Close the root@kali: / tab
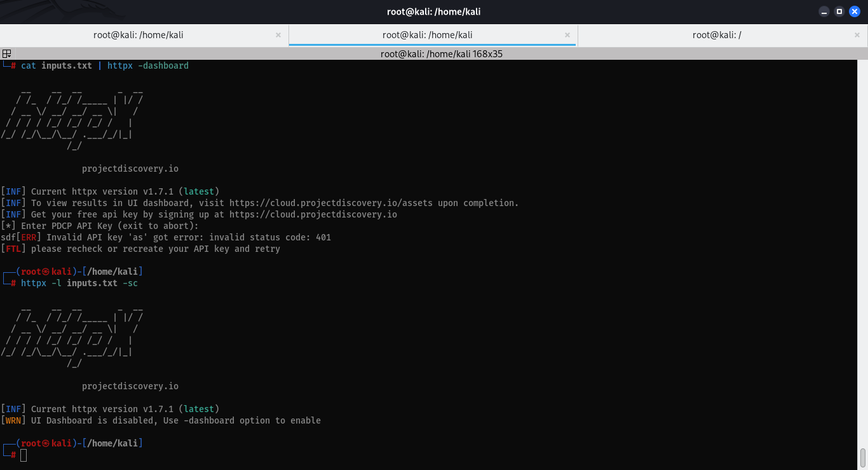 click(x=857, y=36)
